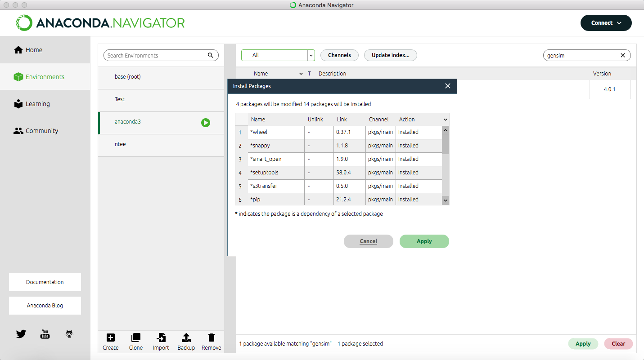The height and width of the screenshot is (360, 644).
Task: Click the Channel column header in dialog
Action: pyautogui.click(x=379, y=120)
